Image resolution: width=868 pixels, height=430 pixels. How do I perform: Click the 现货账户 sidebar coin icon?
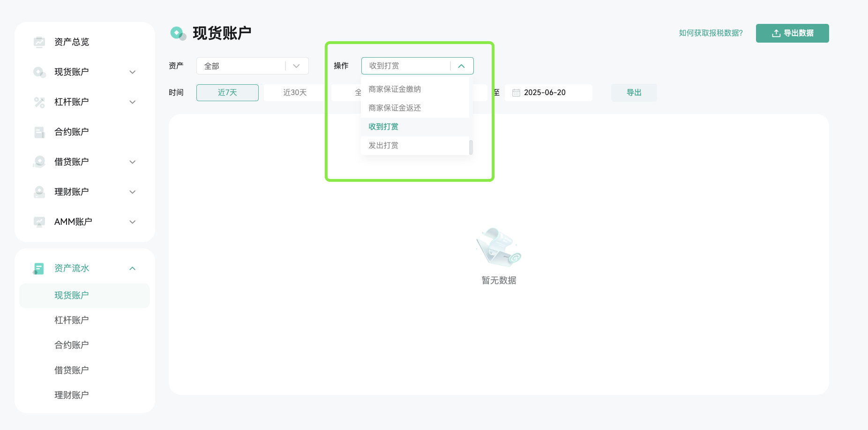39,72
